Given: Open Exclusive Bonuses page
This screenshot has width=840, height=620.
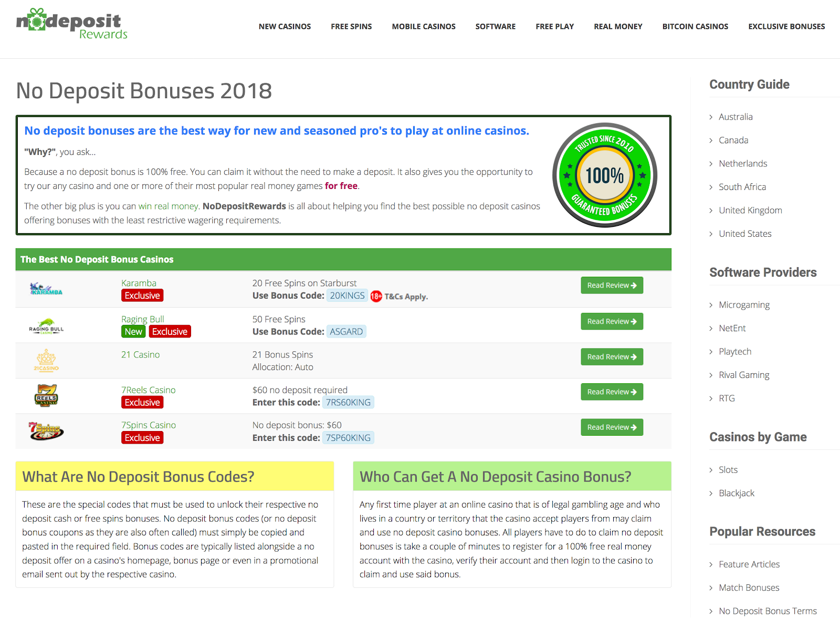Looking at the screenshot, I should (786, 26).
